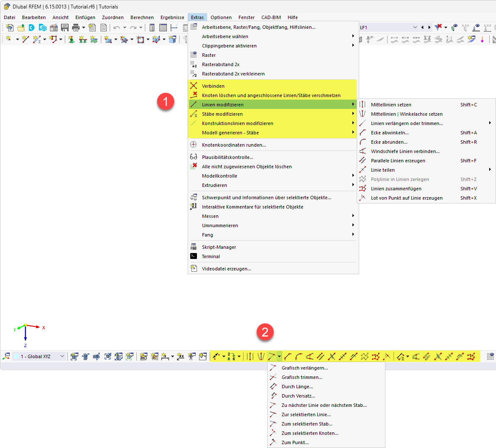
Task: Open the Datei menu
Action: (9, 17)
